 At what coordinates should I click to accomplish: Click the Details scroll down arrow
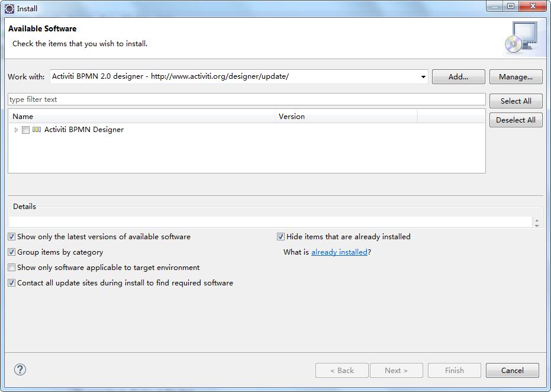click(537, 225)
